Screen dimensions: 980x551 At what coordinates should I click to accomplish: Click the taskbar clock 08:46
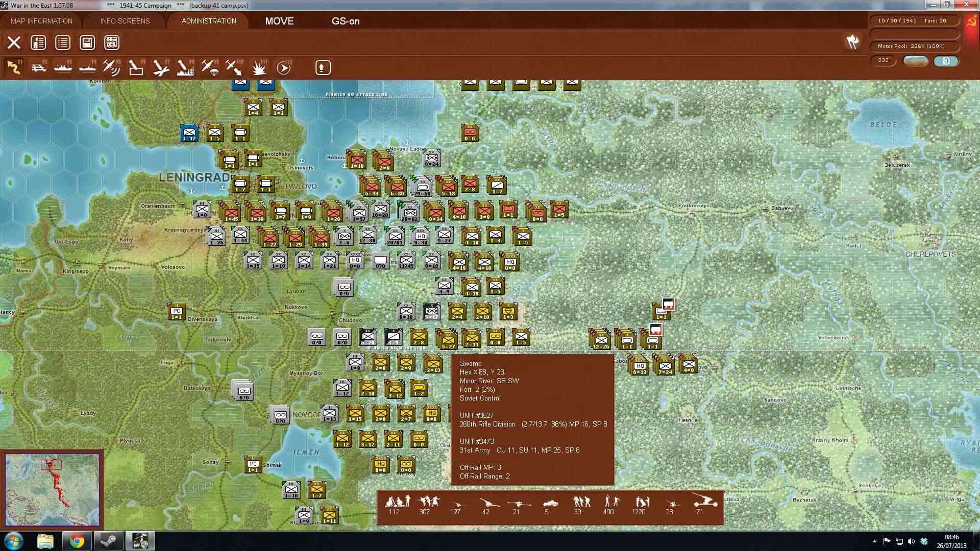951,537
